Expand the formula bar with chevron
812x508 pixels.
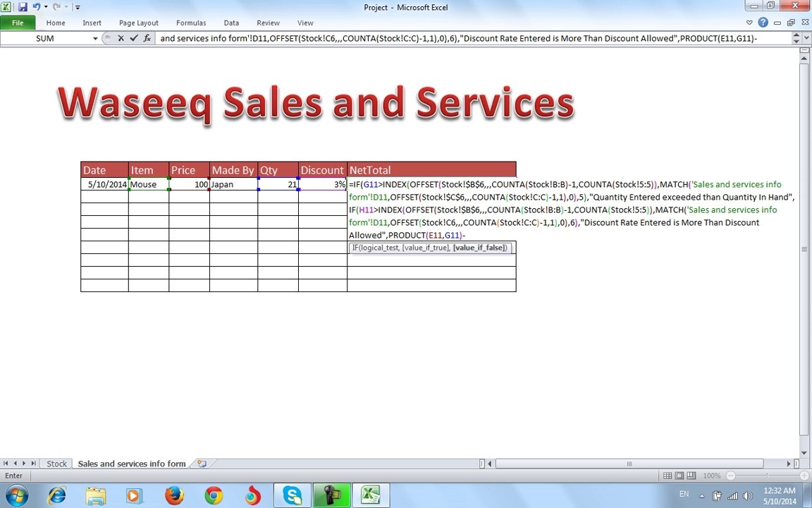click(x=806, y=38)
